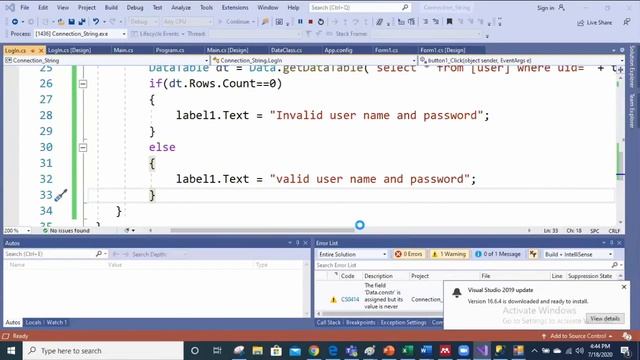
Task: Toggle auto-hide pin on Autos panel
Action: (298, 243)
